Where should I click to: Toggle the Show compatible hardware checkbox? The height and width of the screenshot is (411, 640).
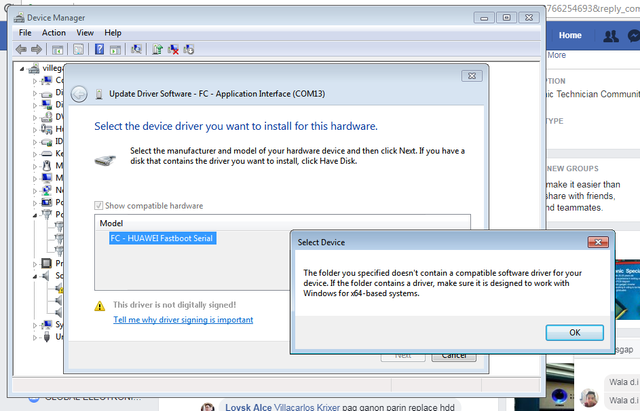coord(99,205)
